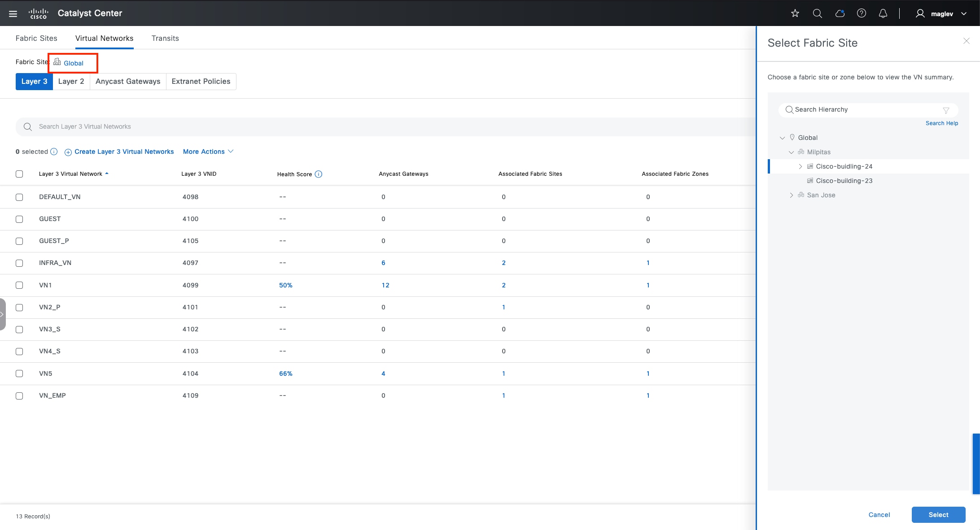This screenshot has width=980, height=530.
Task: Expand the San Jose tree node
Action: tap(791, 195)
